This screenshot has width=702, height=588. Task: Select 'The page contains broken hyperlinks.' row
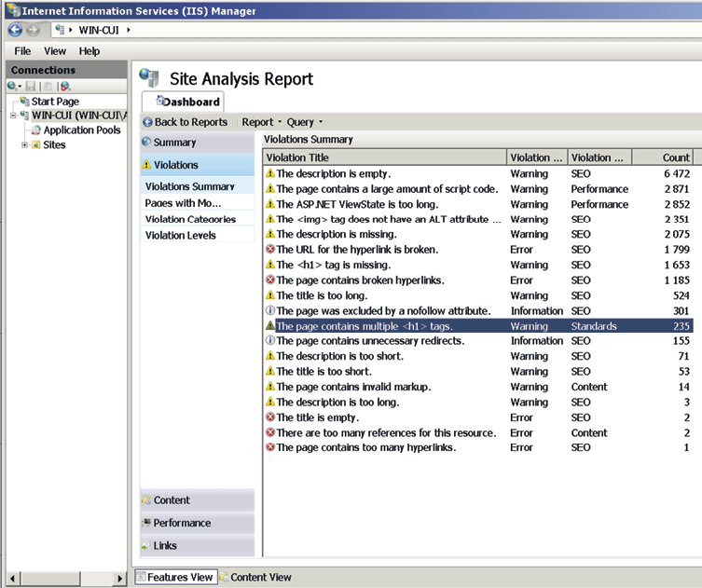(478, 280)
